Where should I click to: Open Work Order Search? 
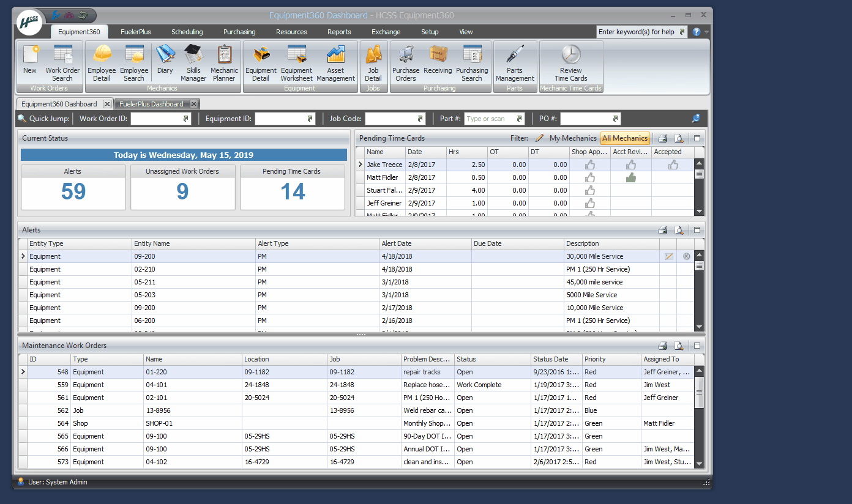click(62, 63)
